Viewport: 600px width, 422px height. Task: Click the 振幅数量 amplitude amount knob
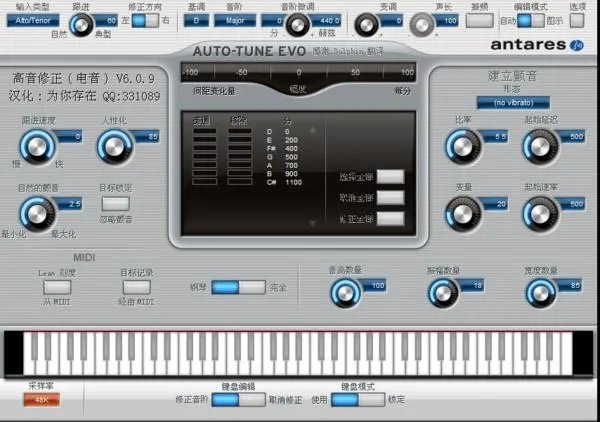[x=443, y=294]
